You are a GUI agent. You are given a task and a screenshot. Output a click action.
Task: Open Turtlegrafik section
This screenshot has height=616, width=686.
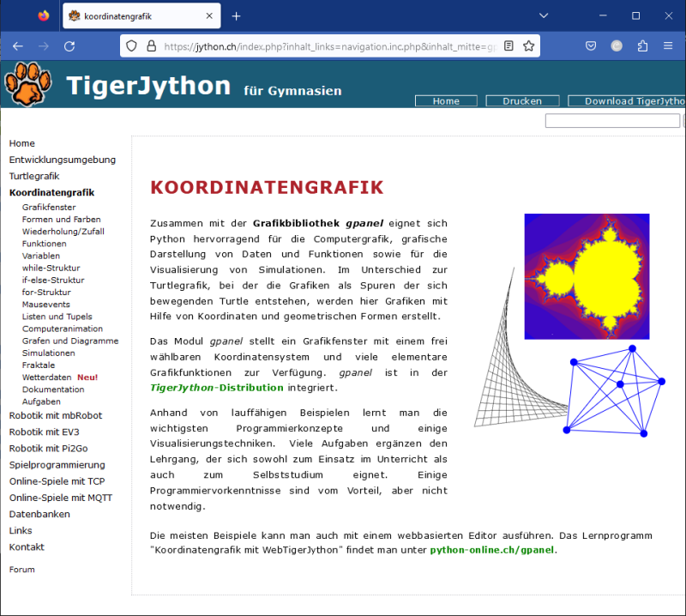coord(34,177)
